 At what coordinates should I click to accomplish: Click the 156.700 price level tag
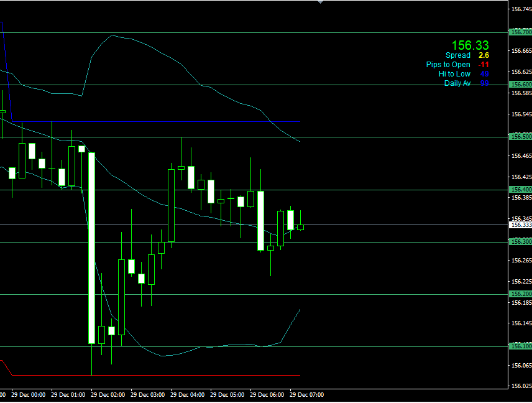(x=520, y=32)
